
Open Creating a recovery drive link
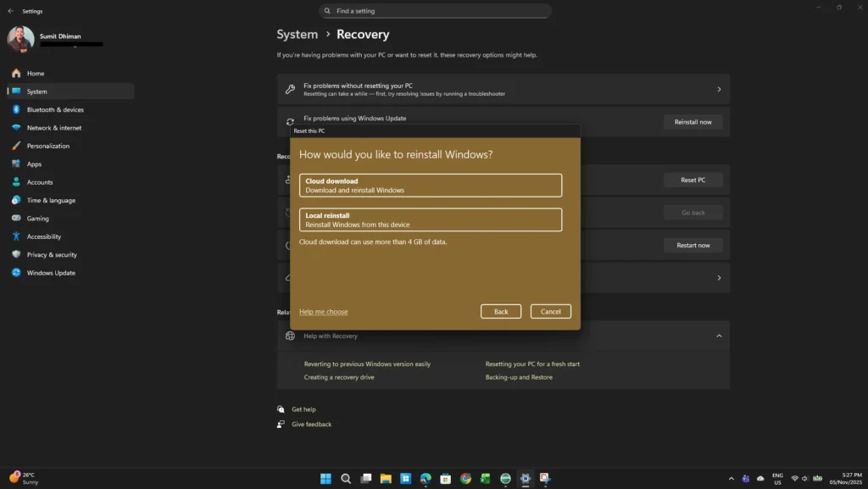(339, 377)
